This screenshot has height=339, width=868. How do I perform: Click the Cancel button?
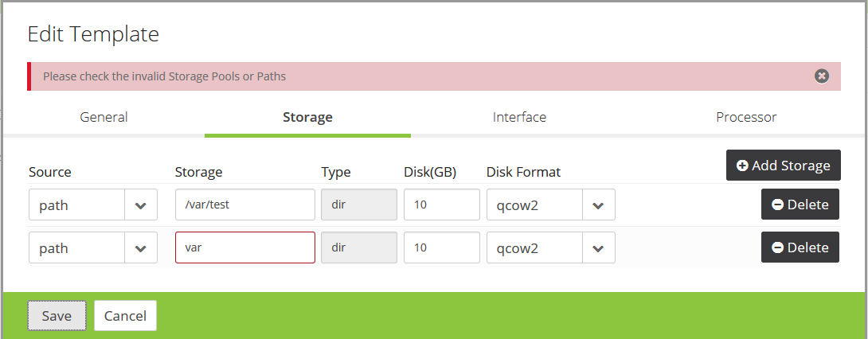tap(125, 316)
